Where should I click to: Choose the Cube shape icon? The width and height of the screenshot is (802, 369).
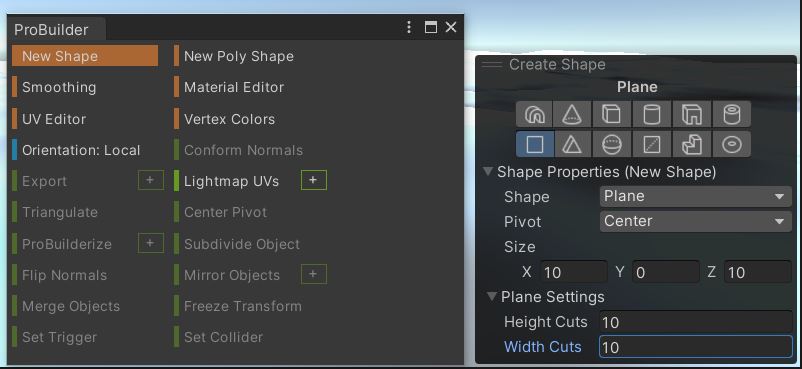[612, 114]
